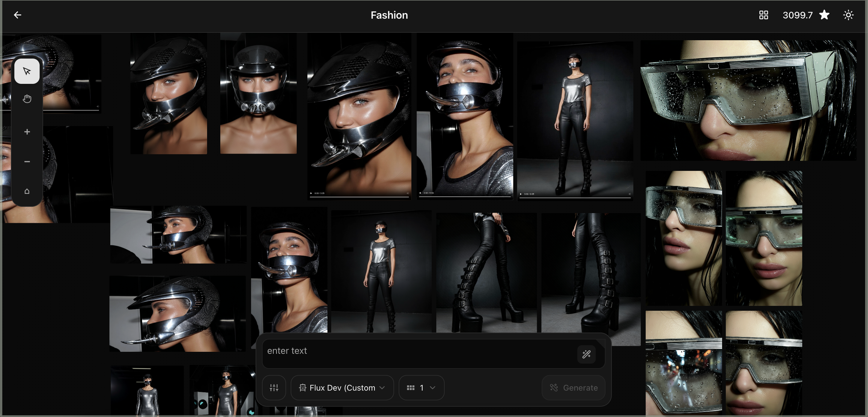Mute the first video clip's audio
The width and height of the screenshot is (868, 417).
(x=408, y=193)
